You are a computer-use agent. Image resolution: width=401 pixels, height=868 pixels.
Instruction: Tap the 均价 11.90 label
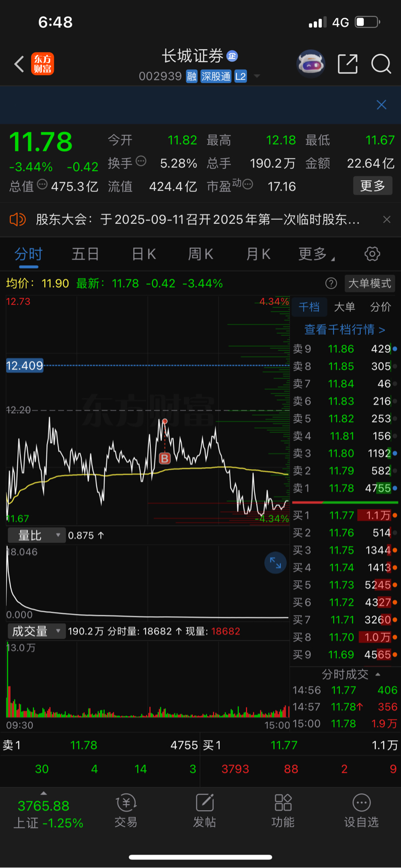(38, 283)
